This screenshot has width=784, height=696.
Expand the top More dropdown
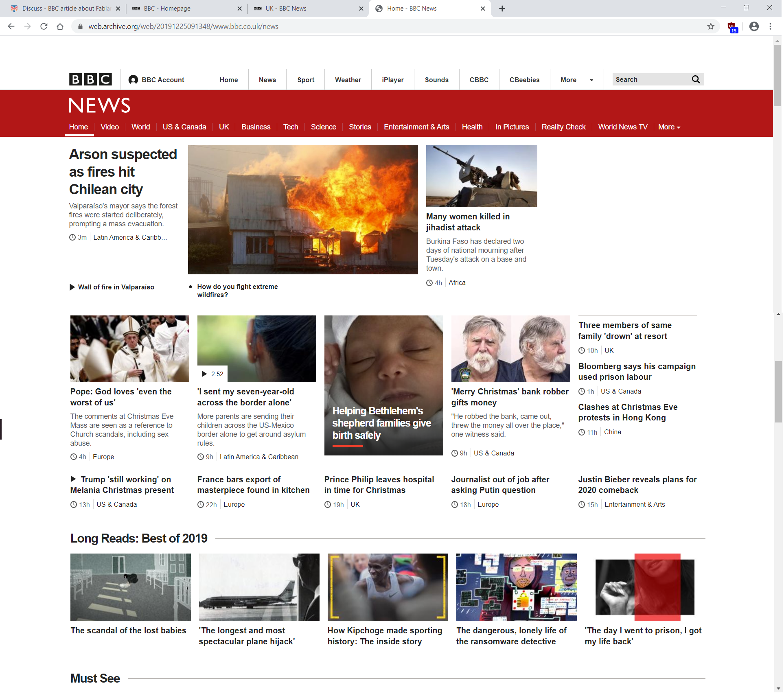pos(576,80)
